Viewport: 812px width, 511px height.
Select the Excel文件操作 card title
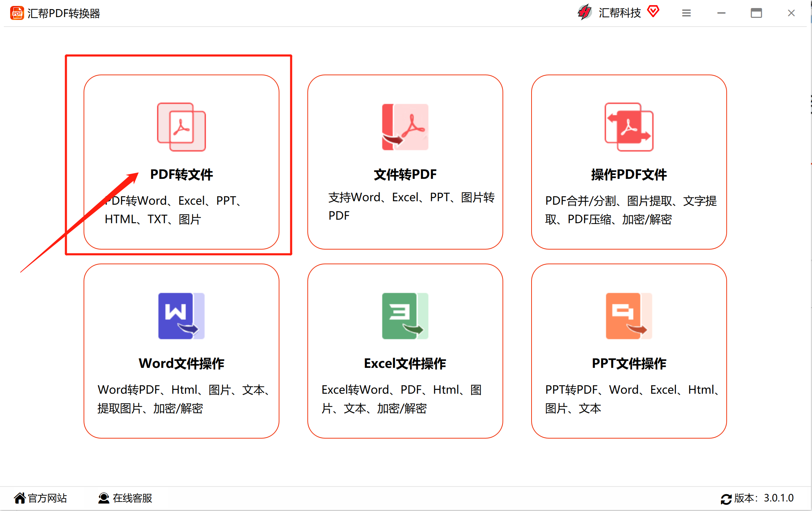tap(405, 363)
